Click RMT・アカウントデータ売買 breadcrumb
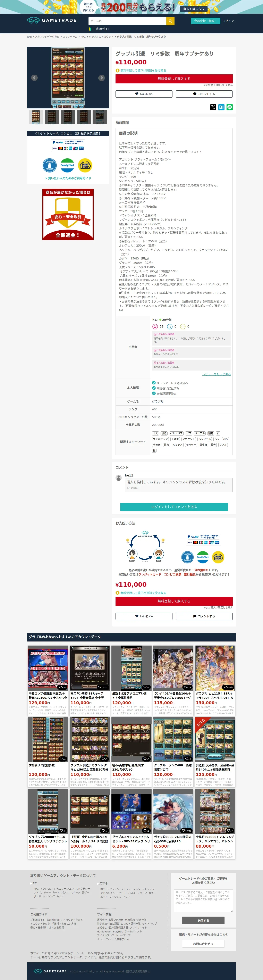This screenshot has height=980, width=263. pos(43,37)
